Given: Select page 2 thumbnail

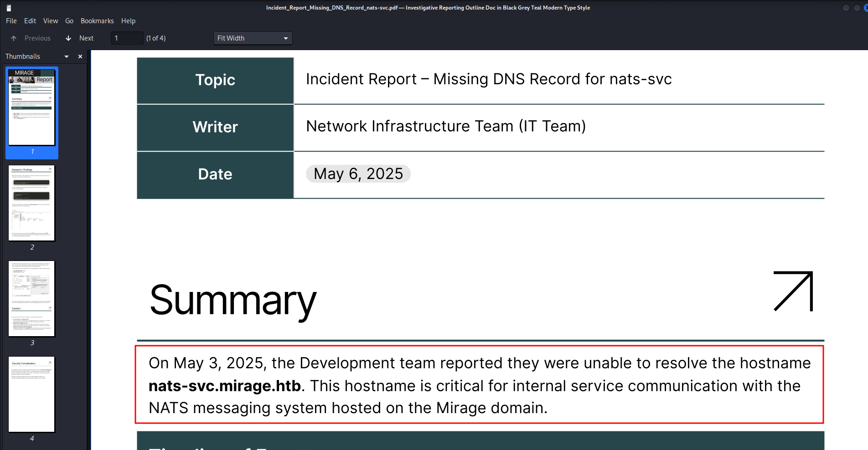Looking at the screenshot, I should point(31,203).
